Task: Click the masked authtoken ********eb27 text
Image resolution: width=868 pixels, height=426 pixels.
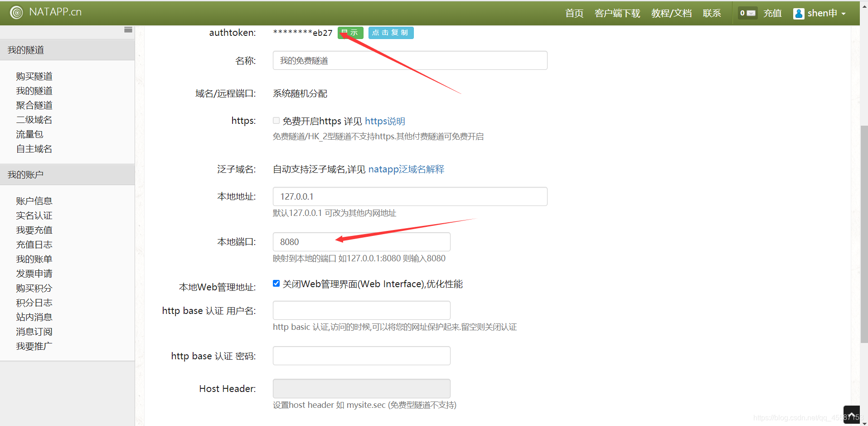Action: pos(303,33)
